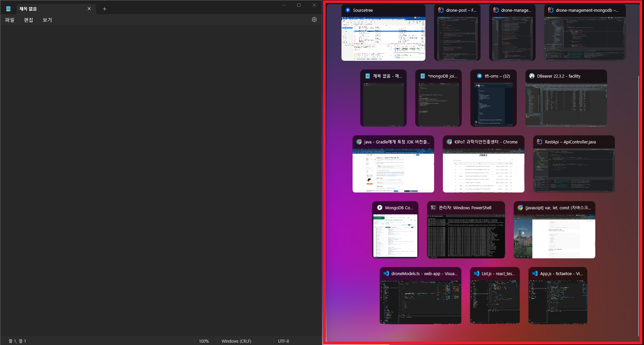644x345 pixels.
Task: Click the IntelliJ icon of 'drone-manage...' window
Action: (x=496, y=10)
